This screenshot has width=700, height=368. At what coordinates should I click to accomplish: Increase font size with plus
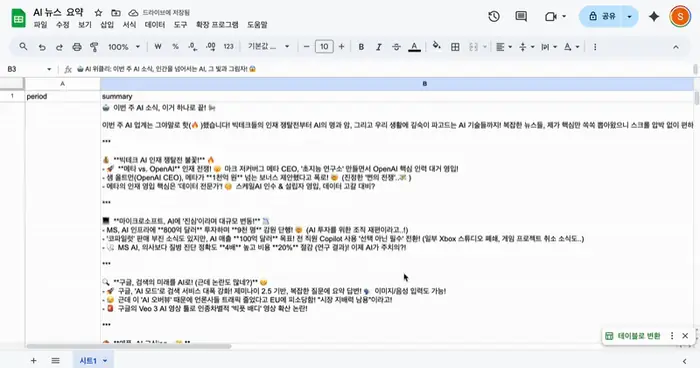pos(342,46)
